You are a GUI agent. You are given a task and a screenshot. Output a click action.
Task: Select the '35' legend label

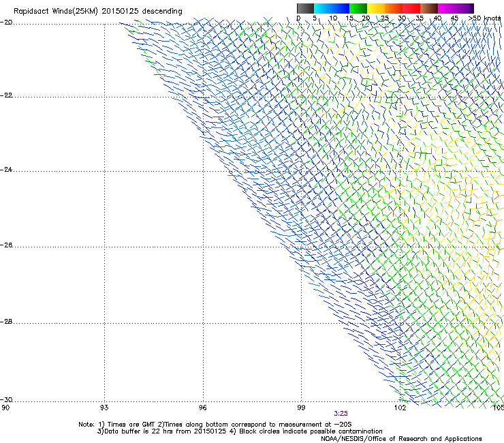tap(420, 18)
